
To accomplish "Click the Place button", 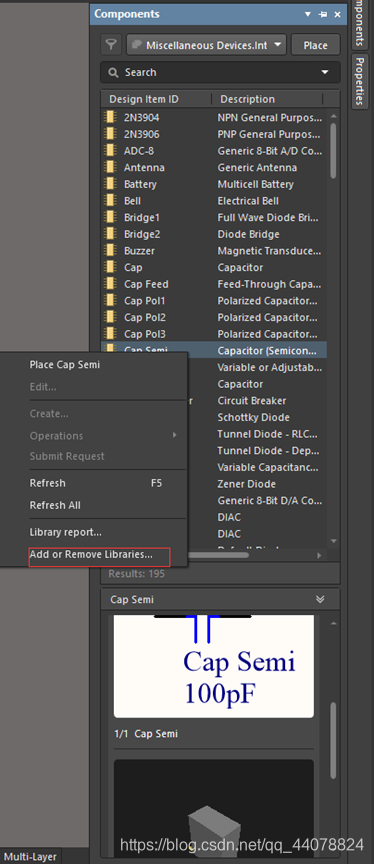I will coord(316,45).
